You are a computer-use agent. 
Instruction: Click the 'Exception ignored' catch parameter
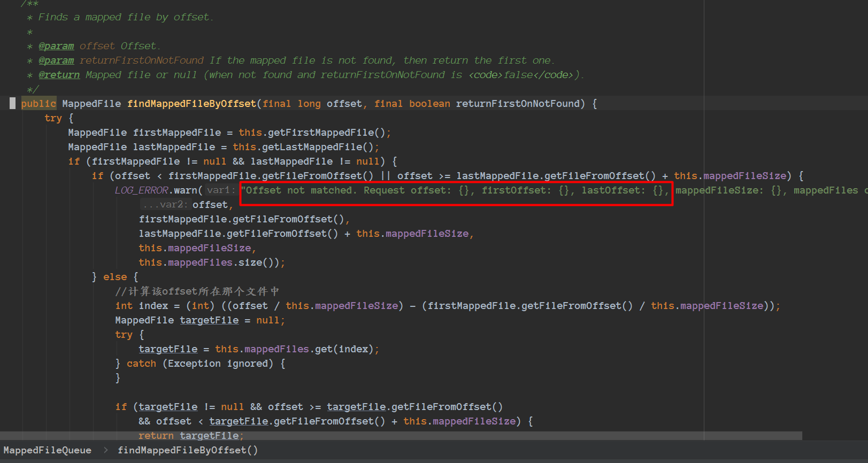coord(218,364)
